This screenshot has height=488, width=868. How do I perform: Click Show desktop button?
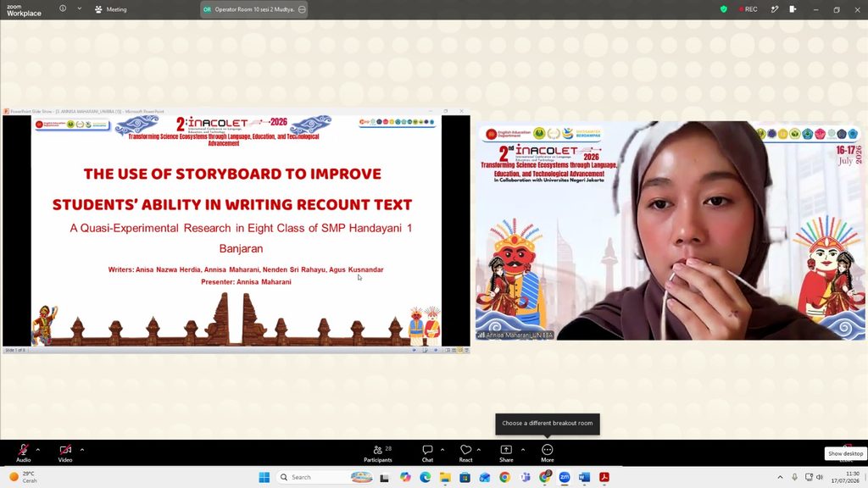(x=845, y=454)
